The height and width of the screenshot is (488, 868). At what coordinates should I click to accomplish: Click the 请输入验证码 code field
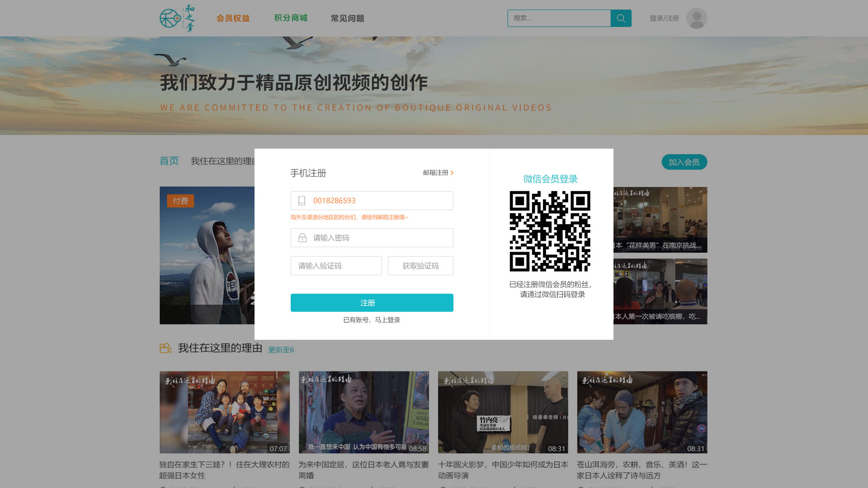tap(336, 266)
